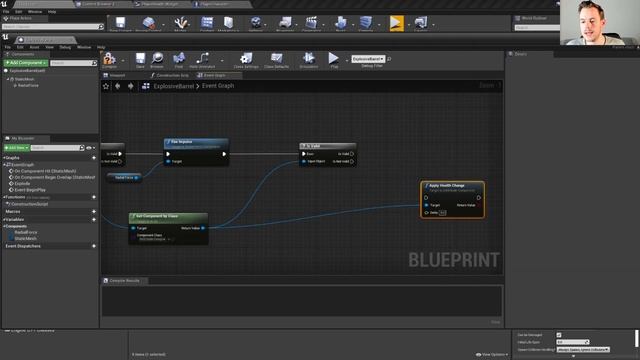The image size is (640, 360).
Task: Click the Initial Life Span value field
Action: pos(573,342)
